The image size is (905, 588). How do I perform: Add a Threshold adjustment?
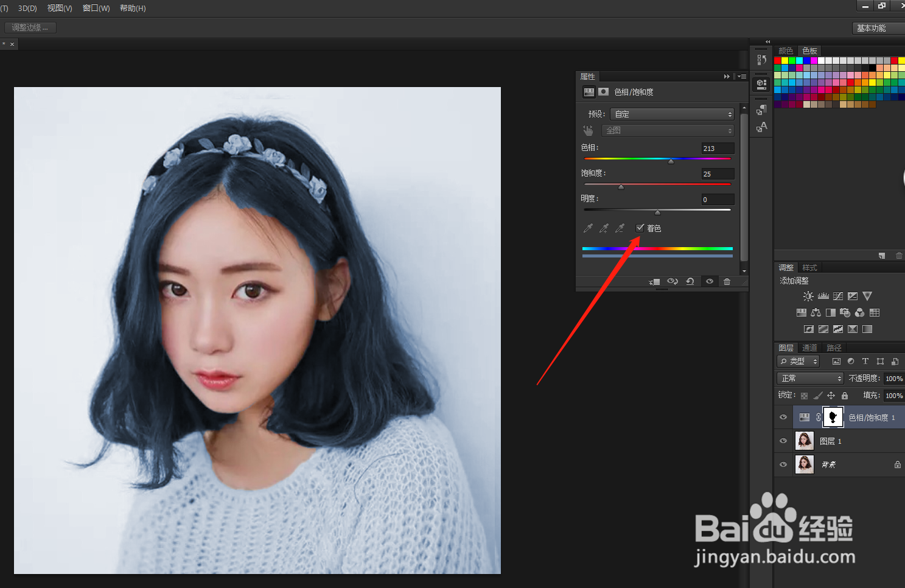point(838,329)
